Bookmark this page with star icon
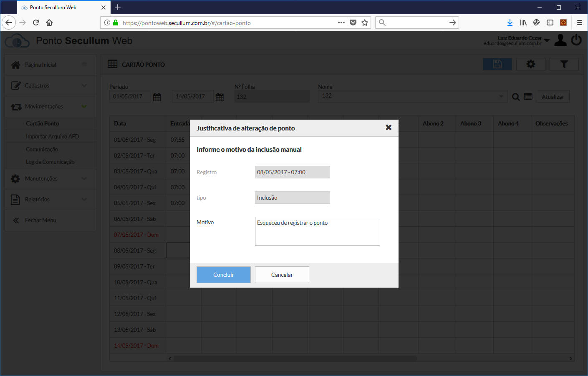Image resolution: width=588 pixels, height=376 pixels. click(x=365, y=23)
